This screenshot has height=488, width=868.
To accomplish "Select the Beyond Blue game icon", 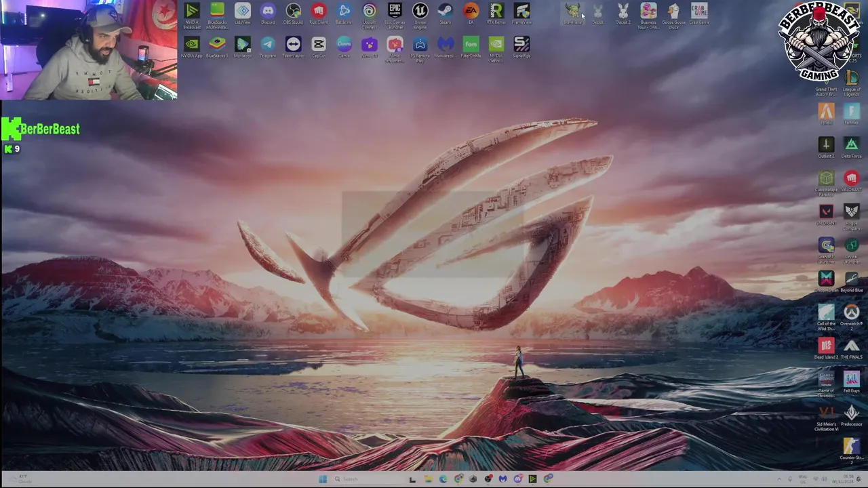I will tap(852, 282).
